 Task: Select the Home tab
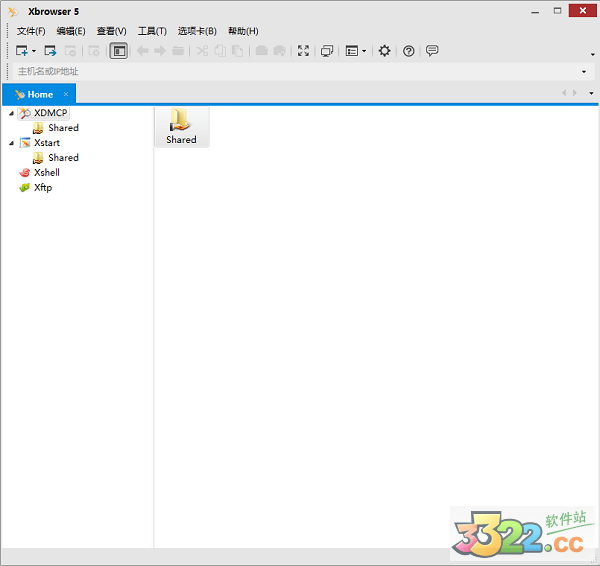coord(39,94)
